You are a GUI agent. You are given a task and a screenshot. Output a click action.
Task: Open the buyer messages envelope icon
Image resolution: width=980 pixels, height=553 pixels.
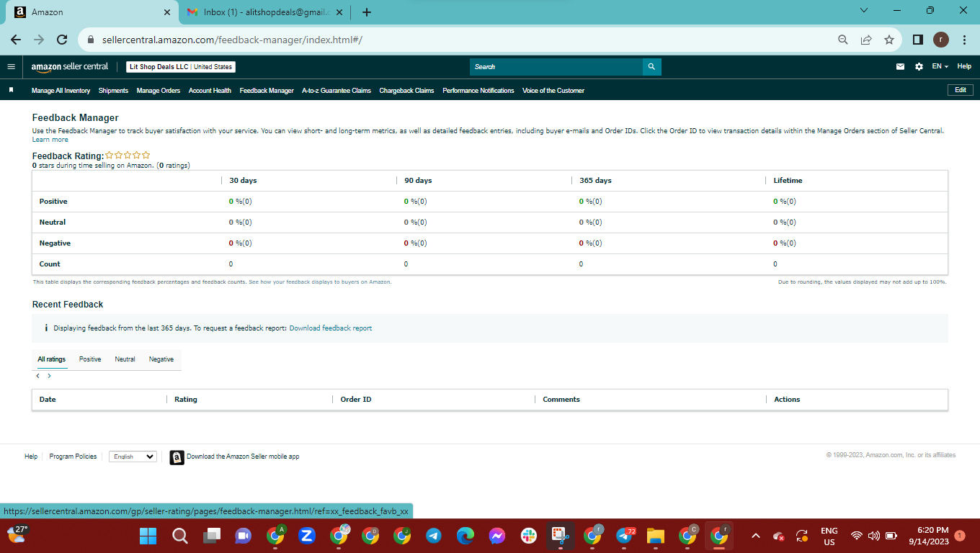click(x=900, y=67)
